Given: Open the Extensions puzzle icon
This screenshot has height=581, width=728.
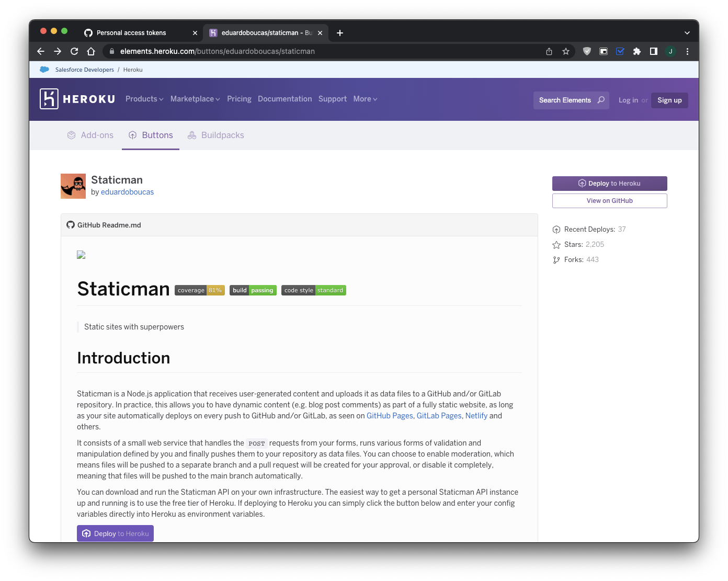Looking at the screenshot, I should [x=637, y=51].
